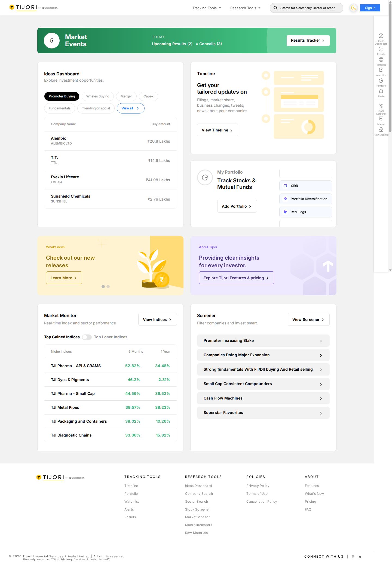Open Timeline icon in right sidebar
This screenshot has width=392, height=562.
tap(381, 60)
